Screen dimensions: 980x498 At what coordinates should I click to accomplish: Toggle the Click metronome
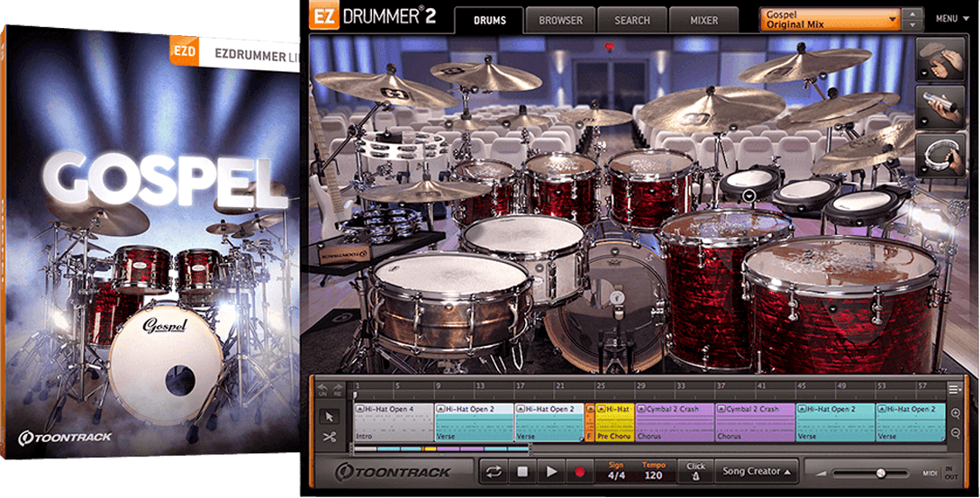pyautogui.click(x=695, y=470)
